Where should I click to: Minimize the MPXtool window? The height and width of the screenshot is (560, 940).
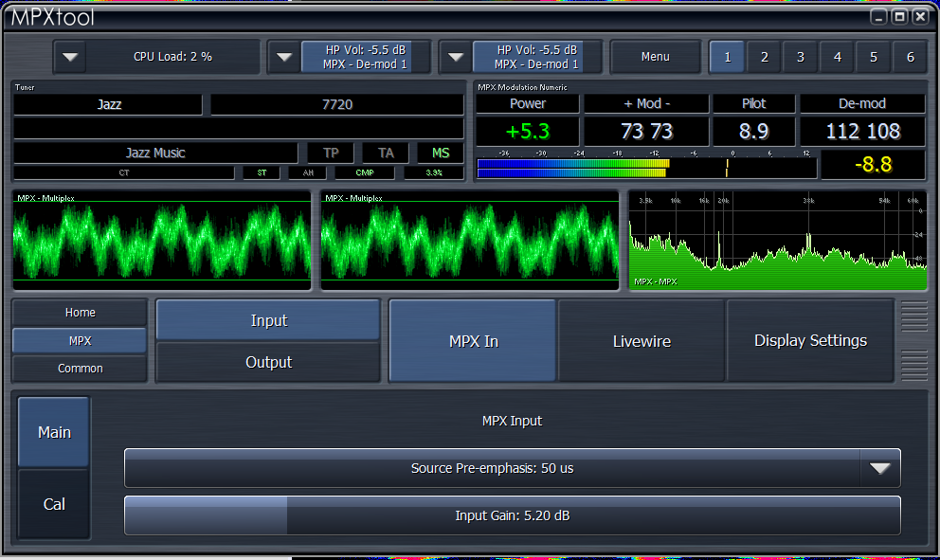coord(878,17)
